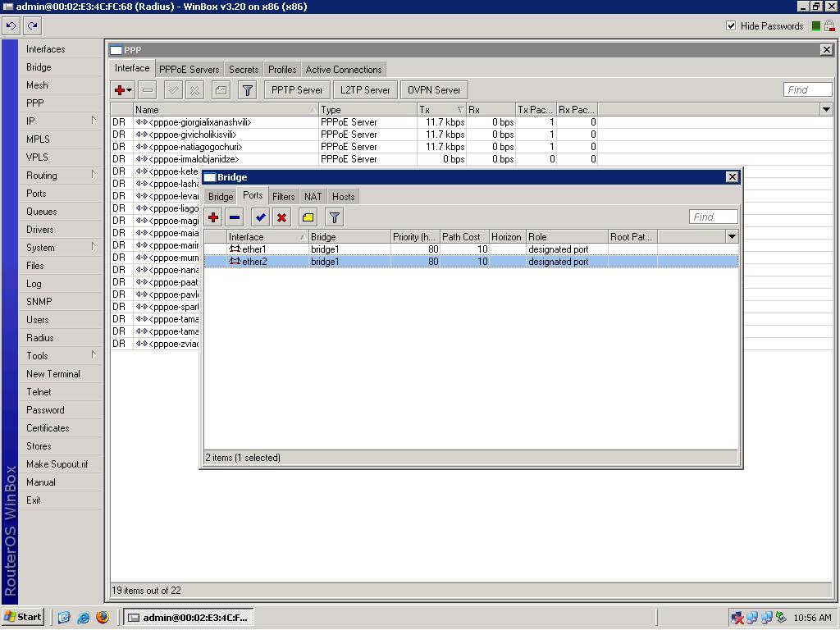
Task: Open the PPTP Server settings
Action: coord(297,90)
